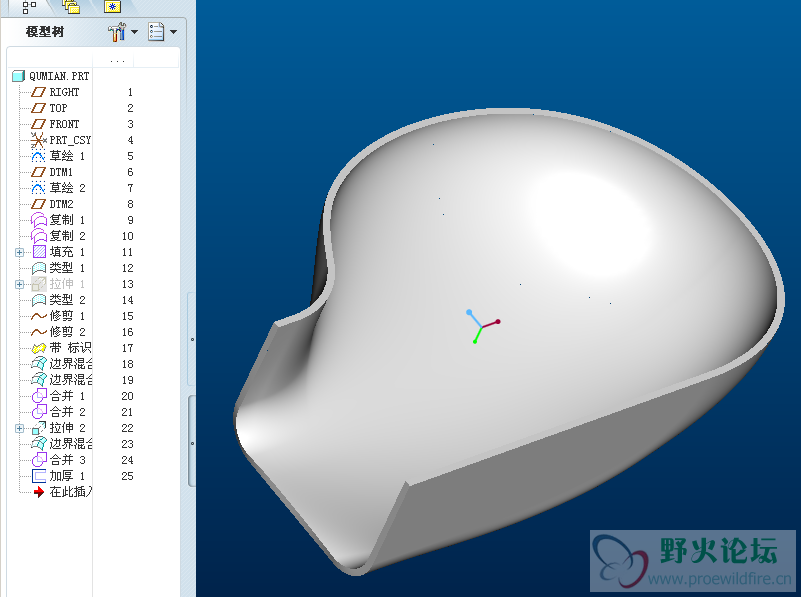Select the 带 标识 ribbon feature icon

[39, 348]
